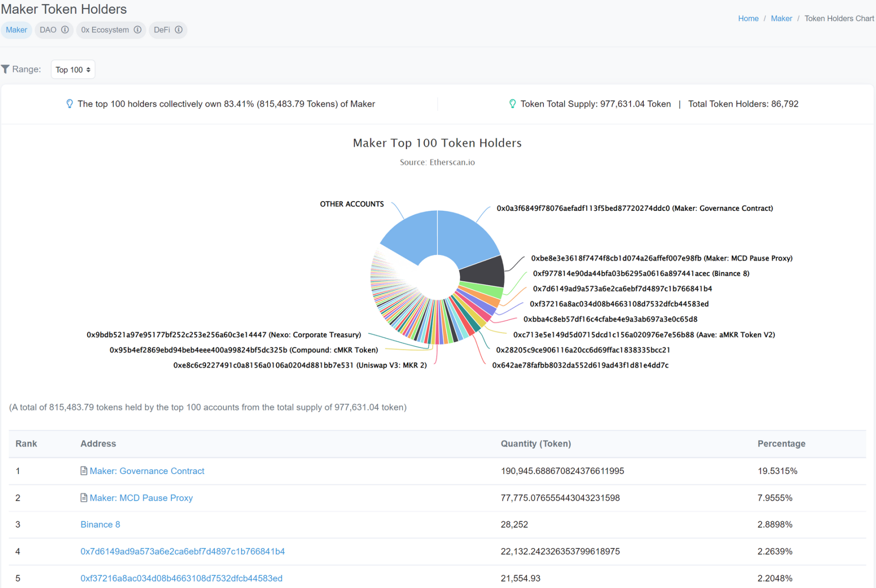Image resolution: width=876 pixels, height=588 pixels.
Task: Select the Maker tag pill
Action: [x=17, y=30]
